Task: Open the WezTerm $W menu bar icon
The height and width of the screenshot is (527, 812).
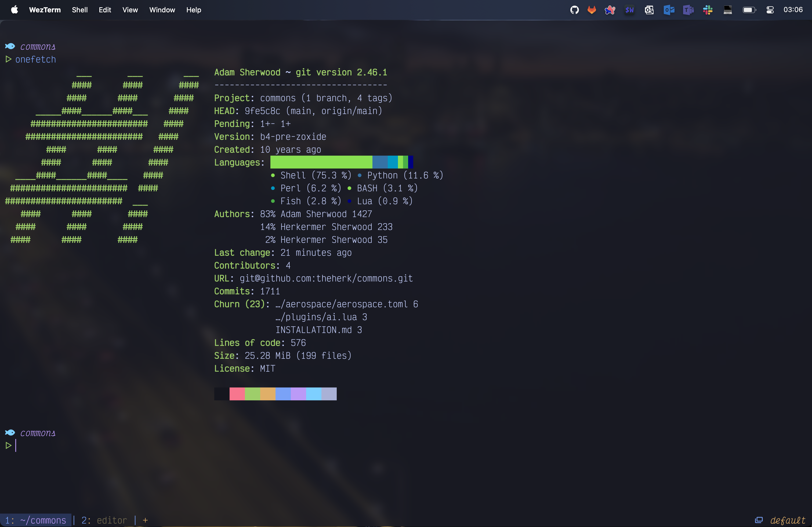Action: pyautogui.click(x=629, y=10)
